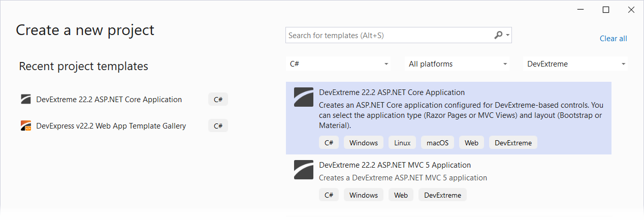Click the macOS tag
Screen dimensions: 644x220
click(437, 143)
